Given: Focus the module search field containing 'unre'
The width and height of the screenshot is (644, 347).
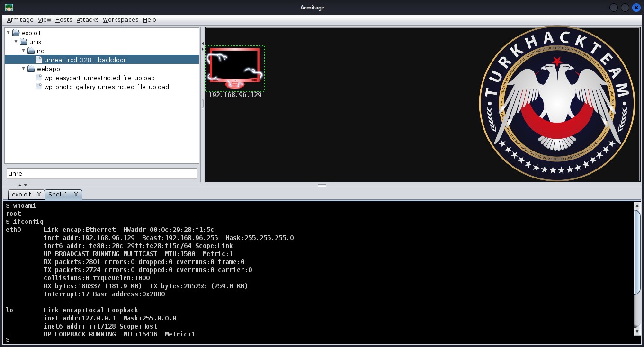Looking at the screenshot, I should pos(102,173).
